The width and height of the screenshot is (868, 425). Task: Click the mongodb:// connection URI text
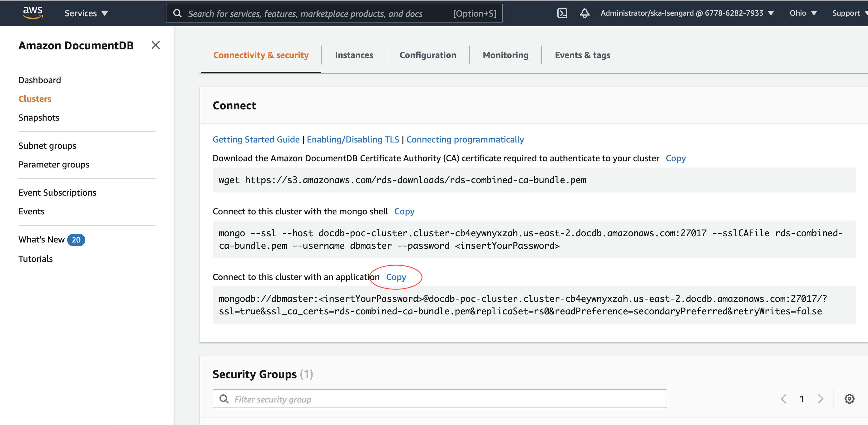522,305
